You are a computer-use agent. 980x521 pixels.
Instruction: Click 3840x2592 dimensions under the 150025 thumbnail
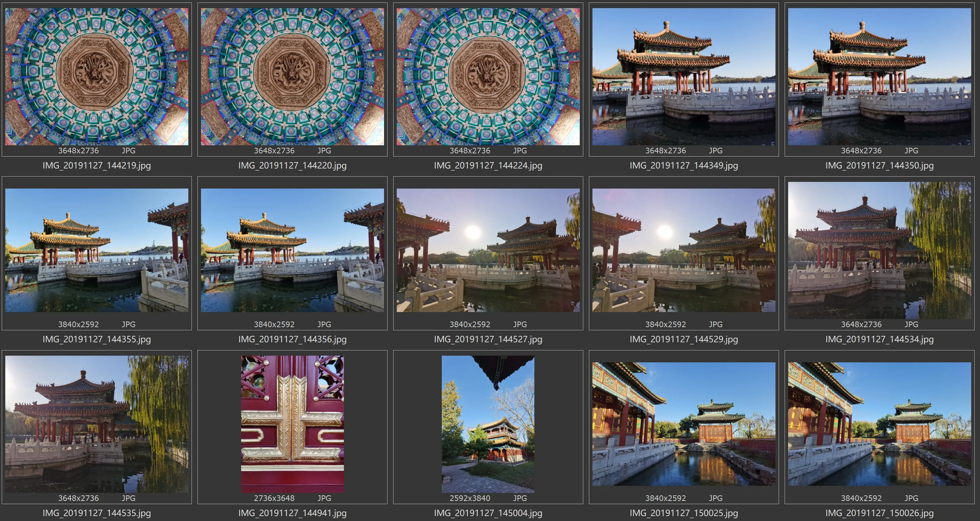click(x=666, y=498)
